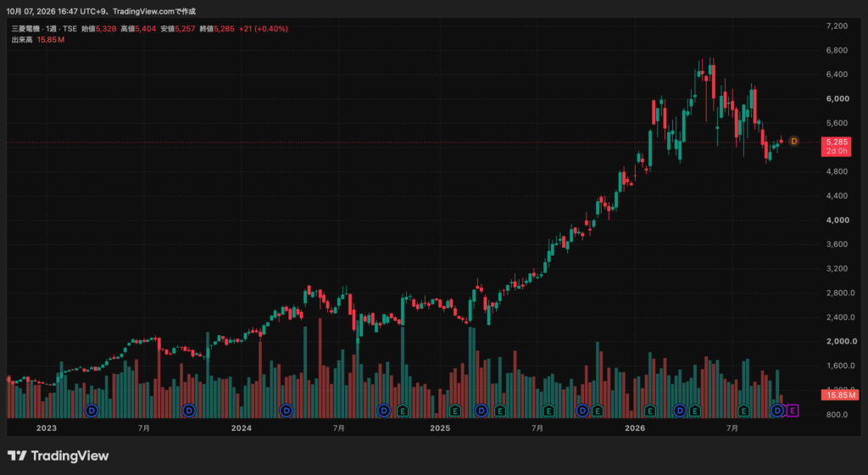Click the 2026 time axis label

635,428
